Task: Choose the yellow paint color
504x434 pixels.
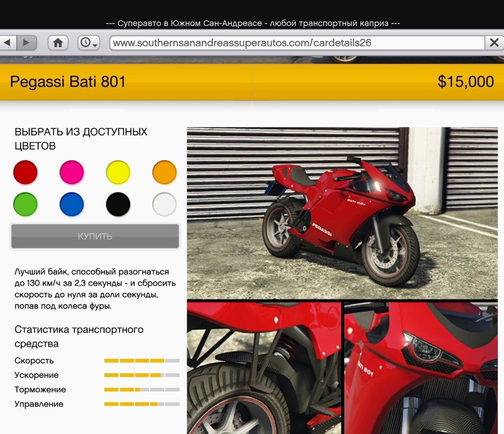Action: tap(118, 172)
